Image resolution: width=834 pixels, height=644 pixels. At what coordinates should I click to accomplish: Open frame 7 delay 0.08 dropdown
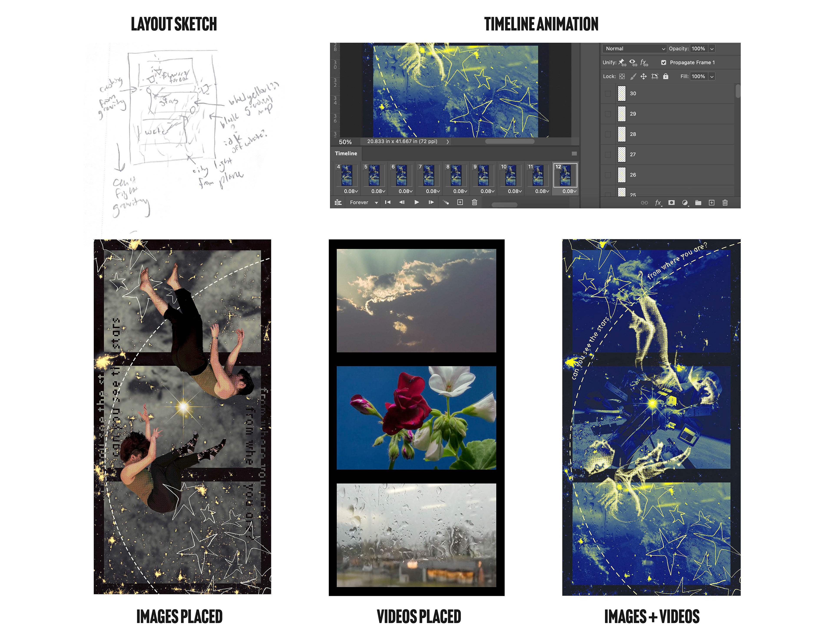coord(433,191)
